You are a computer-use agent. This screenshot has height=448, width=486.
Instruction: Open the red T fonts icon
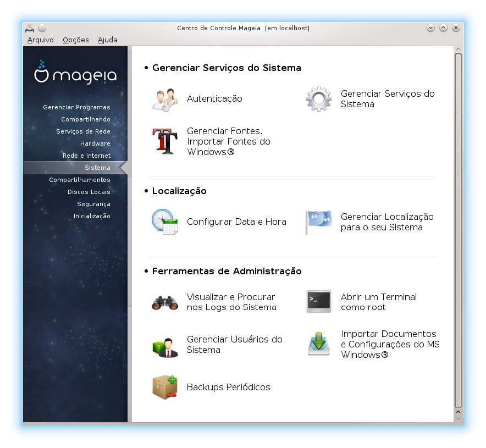pos(165,141)
